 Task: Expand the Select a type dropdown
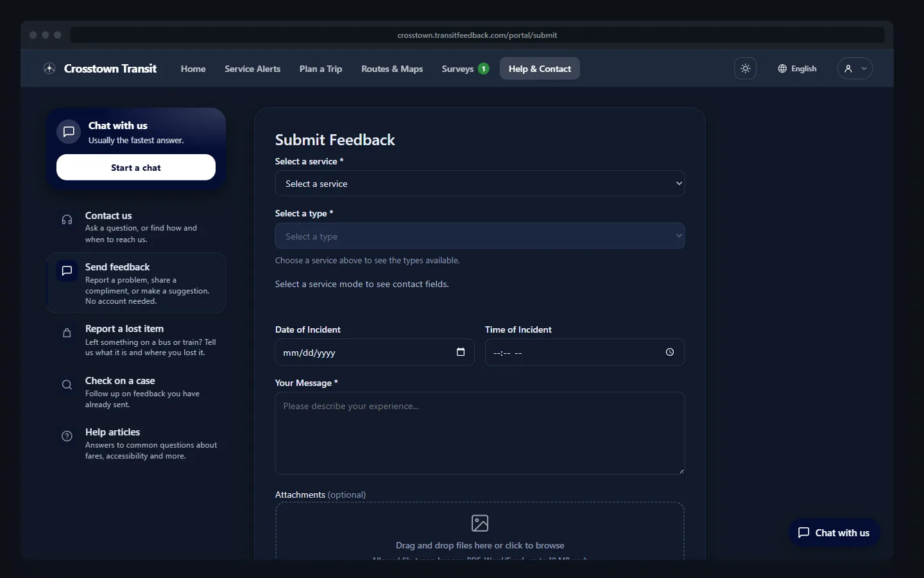click(480, 236)
